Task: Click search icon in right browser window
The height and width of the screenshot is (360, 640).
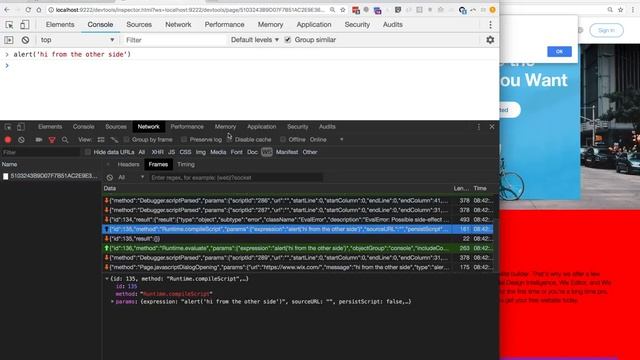Action: pos(610,10)
